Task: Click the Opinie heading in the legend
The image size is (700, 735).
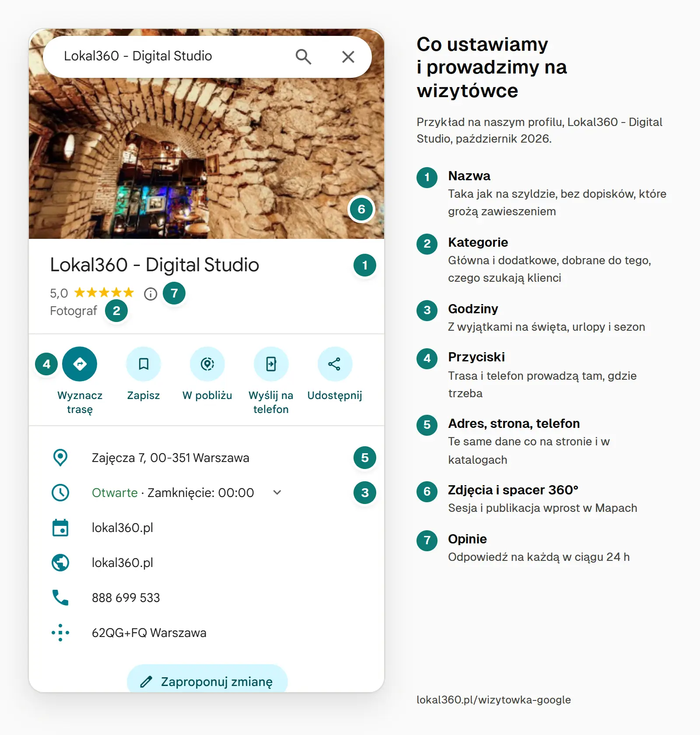Action: point(467,539)
